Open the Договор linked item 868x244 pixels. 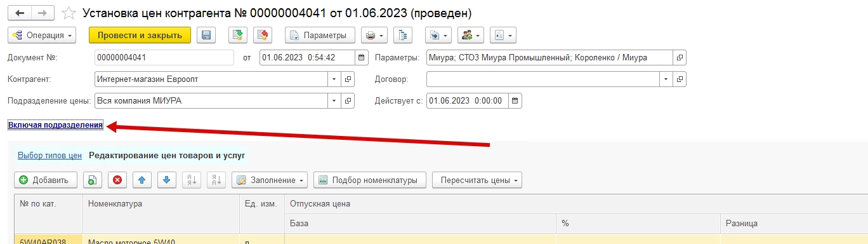[x=680, y=79]
